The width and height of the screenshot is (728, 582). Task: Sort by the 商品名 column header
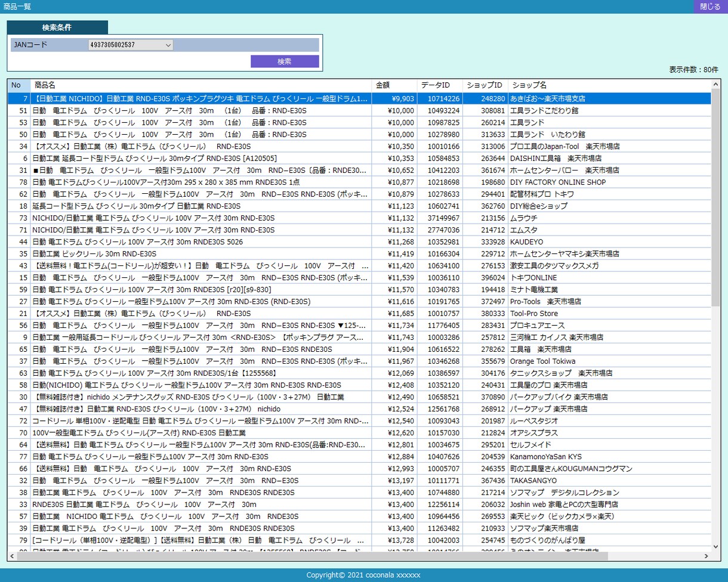[x=201, y=85]
